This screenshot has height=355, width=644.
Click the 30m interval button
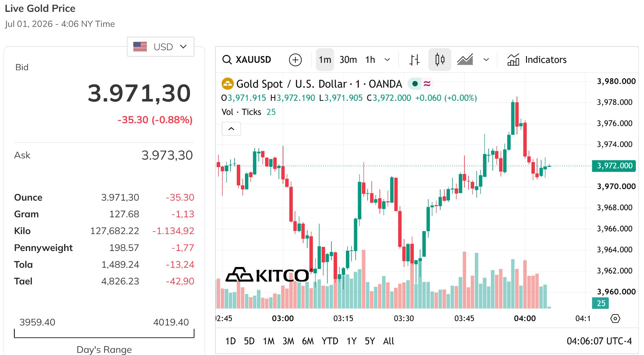click(348, 60)
